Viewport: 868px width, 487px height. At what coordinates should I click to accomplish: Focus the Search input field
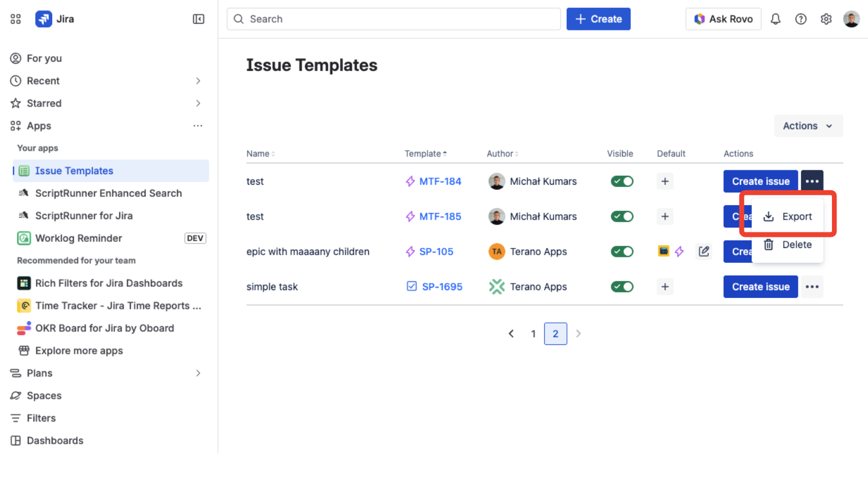pos(393,19)
